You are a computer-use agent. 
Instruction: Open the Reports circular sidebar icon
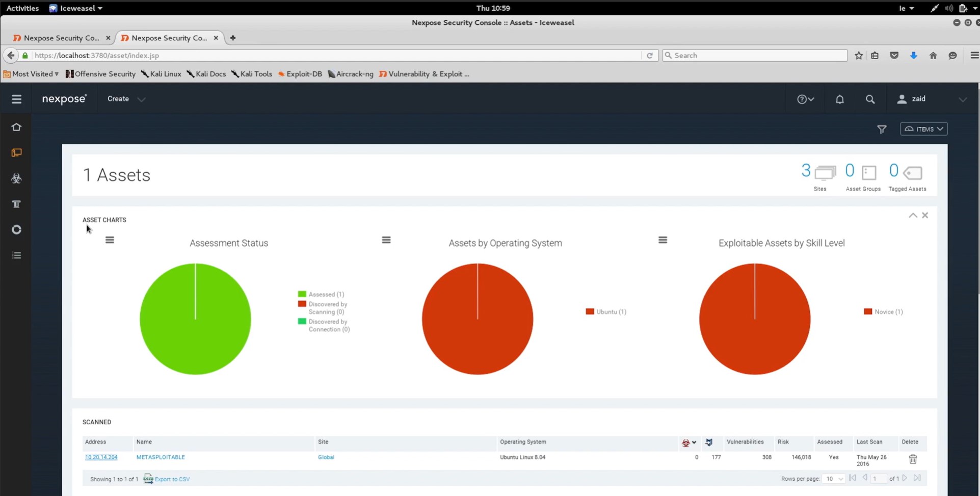16,230
